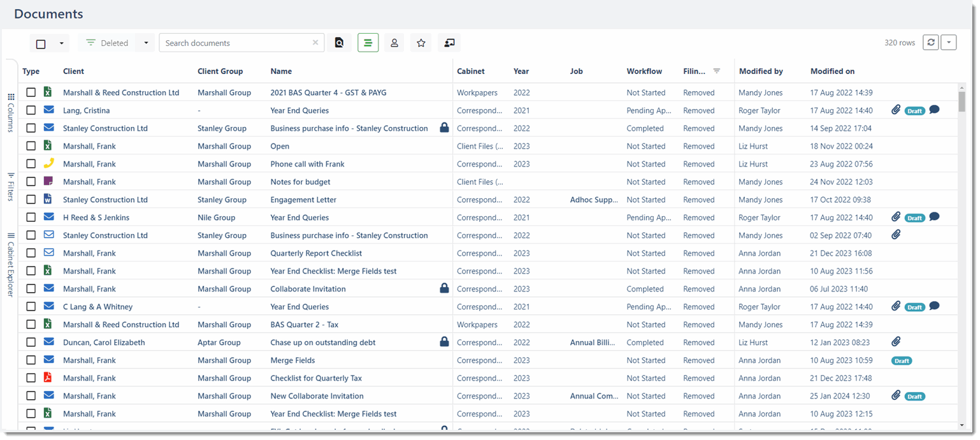Screen dimensions: 980x440
Task: Click PDF icon for Checklist for Quarterly Tax
Action: (48, 378)
